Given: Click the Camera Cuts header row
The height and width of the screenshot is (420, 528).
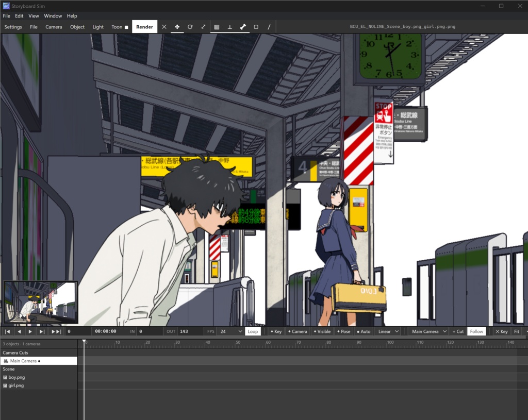Looking at the screenshot, I should [x=39, y=352].
